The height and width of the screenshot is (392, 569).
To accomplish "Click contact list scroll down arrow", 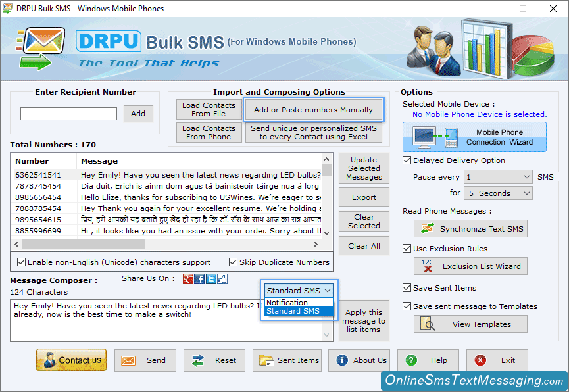I will pos(326,233).
